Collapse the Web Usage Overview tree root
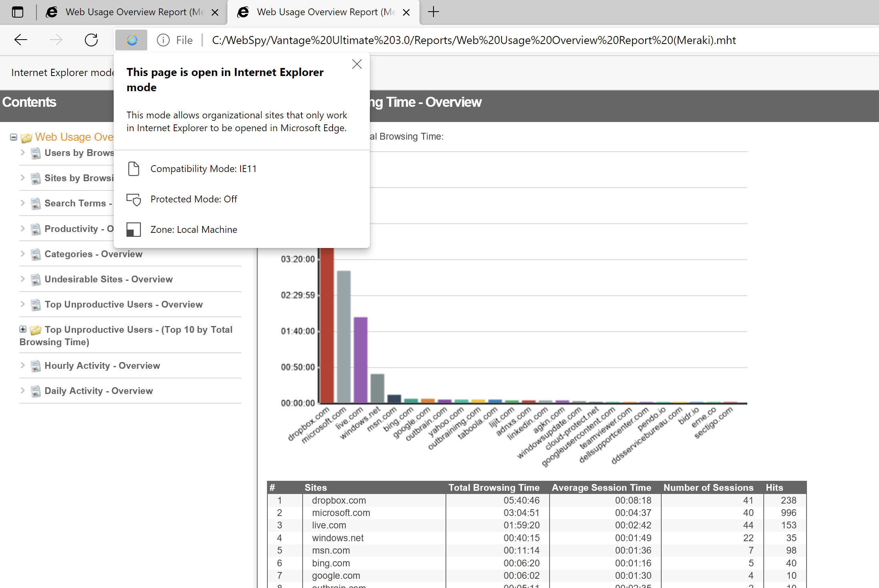 [14, 137]
